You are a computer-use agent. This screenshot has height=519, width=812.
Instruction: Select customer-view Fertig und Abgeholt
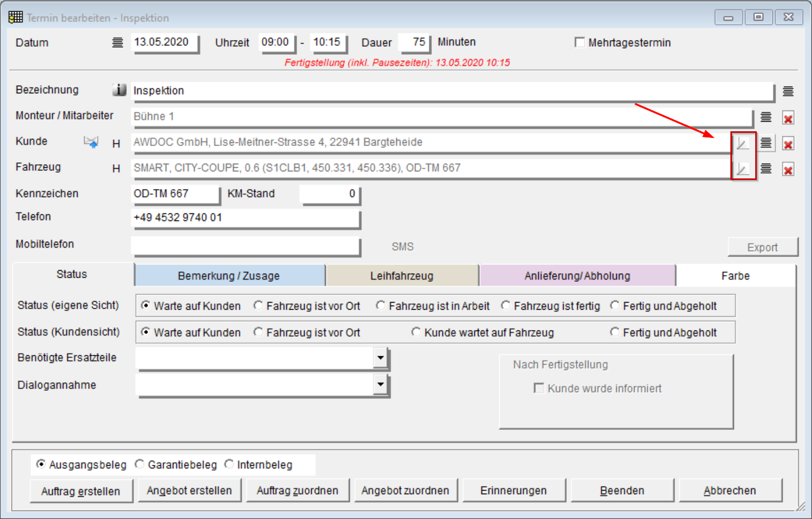tap(615, 332)
